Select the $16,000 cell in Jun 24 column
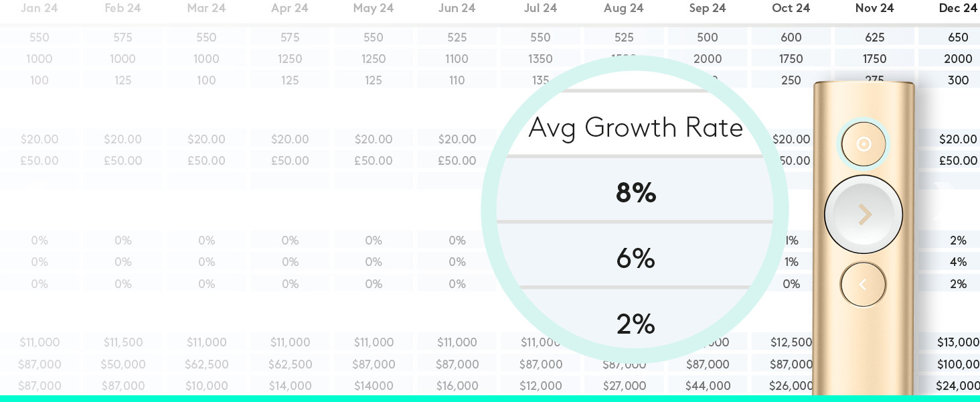The width and height of the screenshot is (980, 402). pos(457,386)
